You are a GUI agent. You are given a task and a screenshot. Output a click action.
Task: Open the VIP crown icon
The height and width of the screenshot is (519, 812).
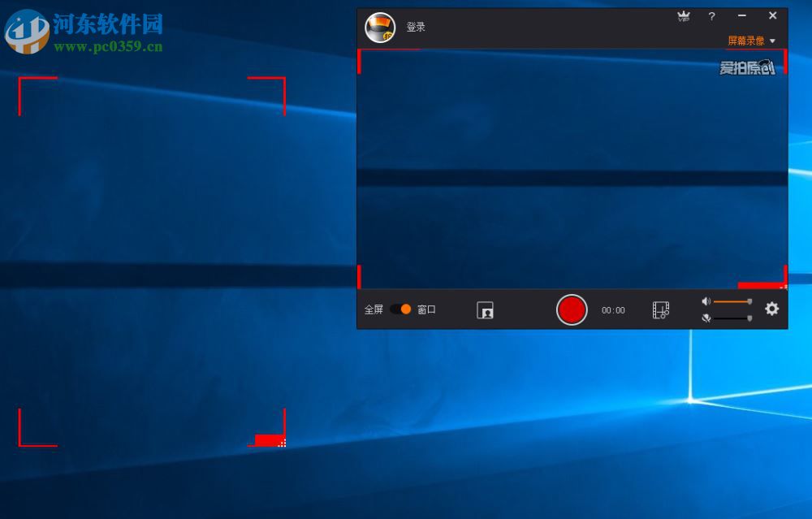pos(684,16)
